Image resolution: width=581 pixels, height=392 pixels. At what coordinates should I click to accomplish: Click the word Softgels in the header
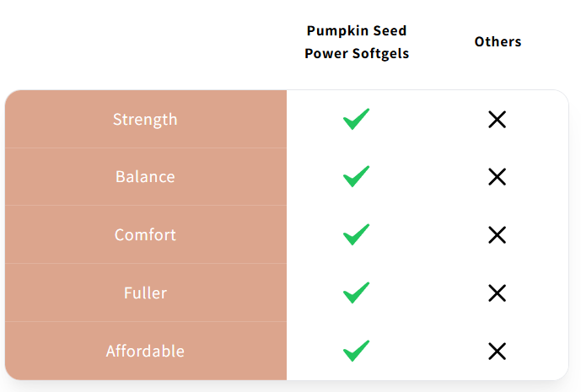click(x=379, y=54)
